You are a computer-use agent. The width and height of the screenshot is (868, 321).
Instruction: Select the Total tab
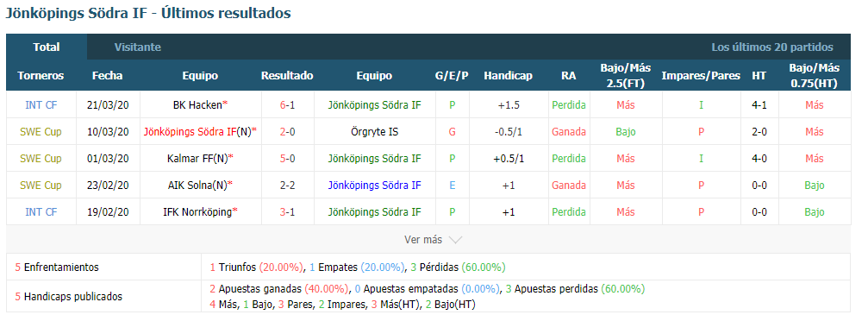coord(47,47)
